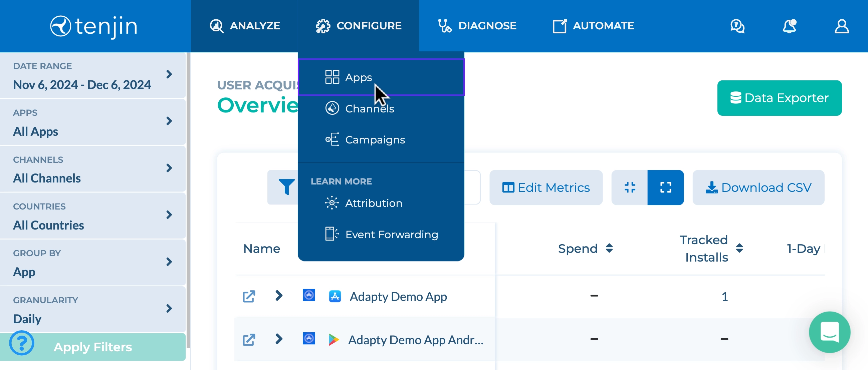Open user profile icon

pyautogui.click(x=841, y=26)
